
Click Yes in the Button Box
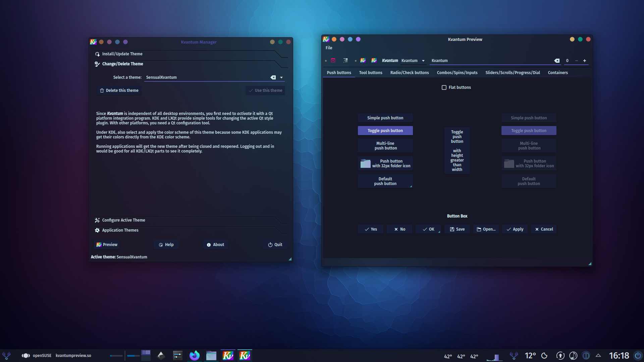coord(370,229)
